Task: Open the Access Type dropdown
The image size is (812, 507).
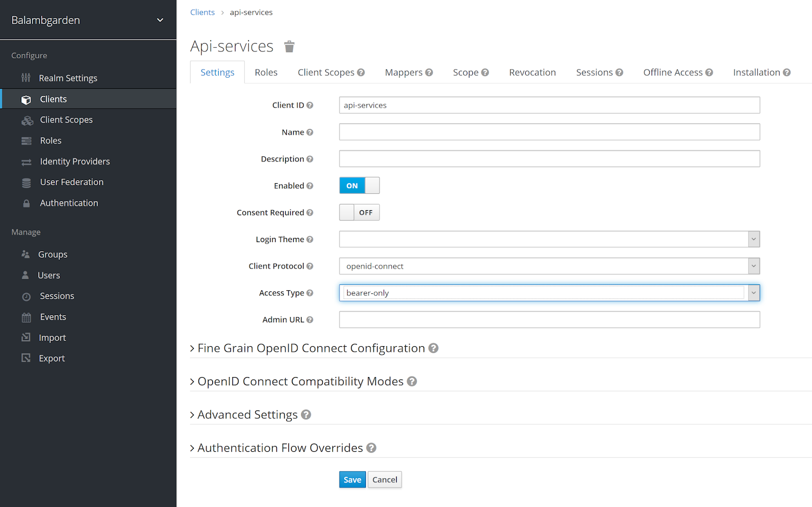Action: [x=753, y=292]
